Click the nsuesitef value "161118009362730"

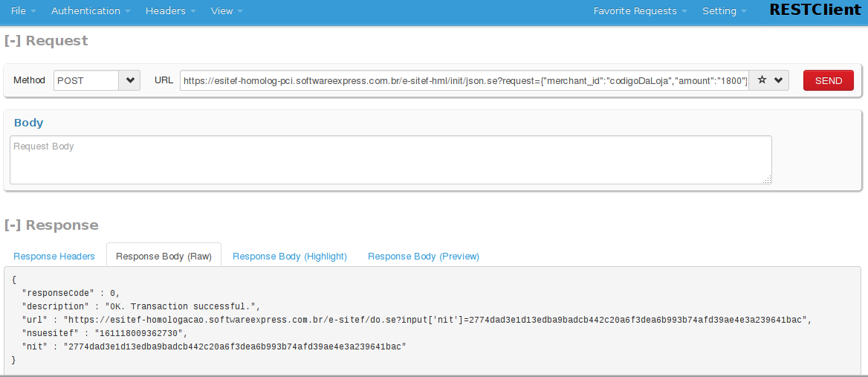coord(139,333)
